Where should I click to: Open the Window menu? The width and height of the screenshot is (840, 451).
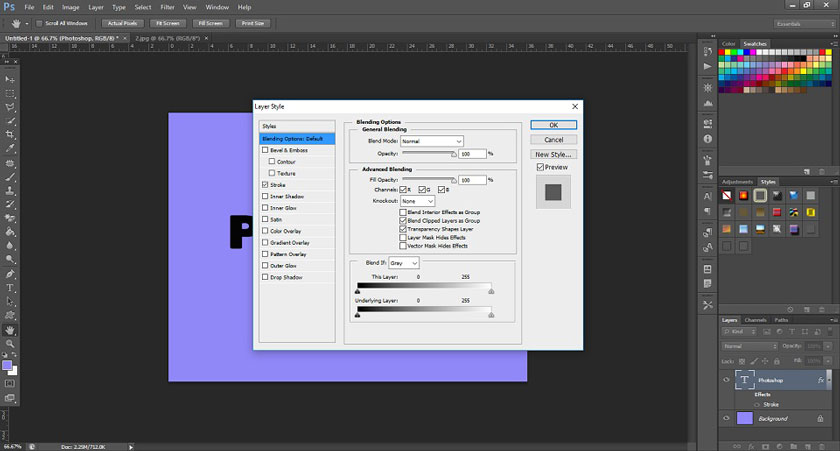point(217,7)
